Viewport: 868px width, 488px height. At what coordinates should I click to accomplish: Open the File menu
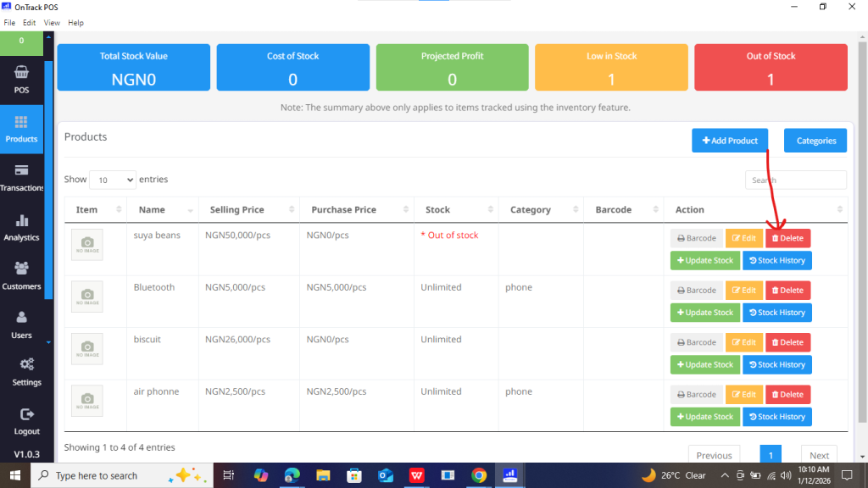(9, 22)
